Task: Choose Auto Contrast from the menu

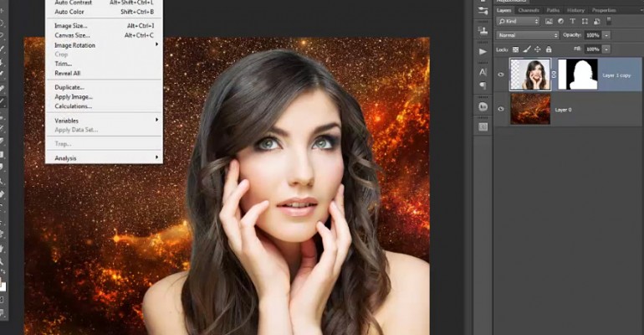Action: pyautogui.click(x=104, y=3)
